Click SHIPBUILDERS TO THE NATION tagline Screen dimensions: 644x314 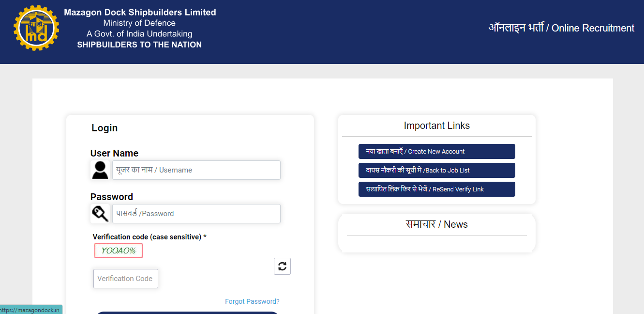click(139, 45)
